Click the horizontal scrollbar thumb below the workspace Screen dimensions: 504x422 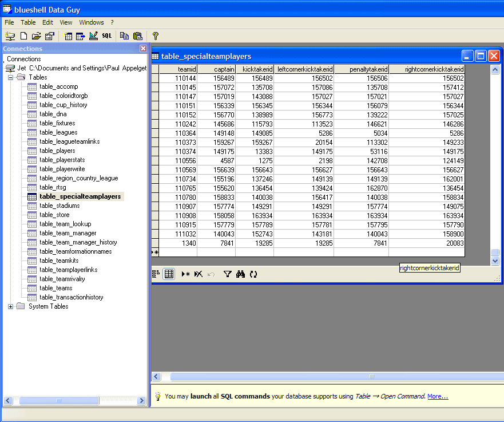pos(371,376)
